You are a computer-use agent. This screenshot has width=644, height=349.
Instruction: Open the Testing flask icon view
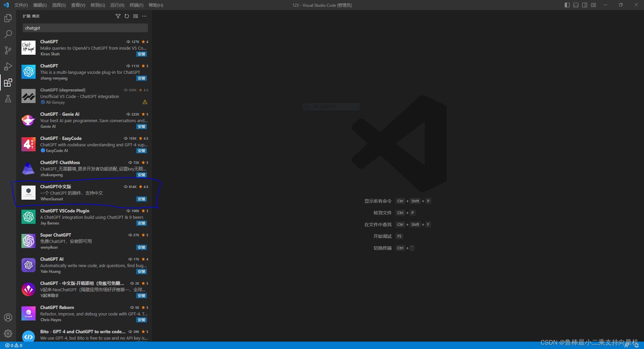[8, 99]
